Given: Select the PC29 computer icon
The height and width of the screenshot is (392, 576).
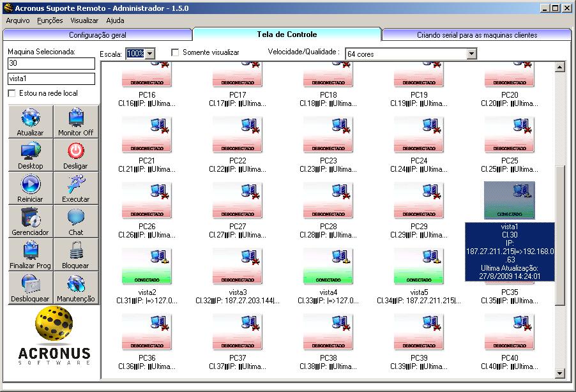Looking at the screenshot, I should pos(419,200).
